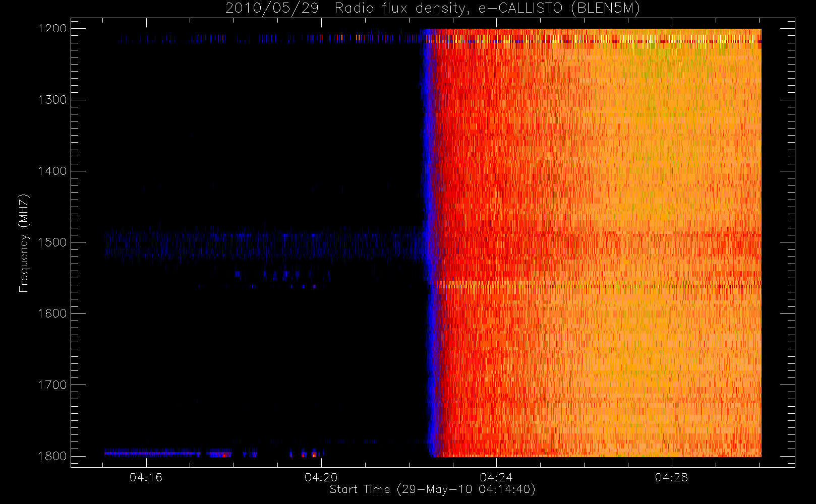Click the 04:24 time tick label
The width and height of the screenshot is (816, 504).
coord(496,477)
